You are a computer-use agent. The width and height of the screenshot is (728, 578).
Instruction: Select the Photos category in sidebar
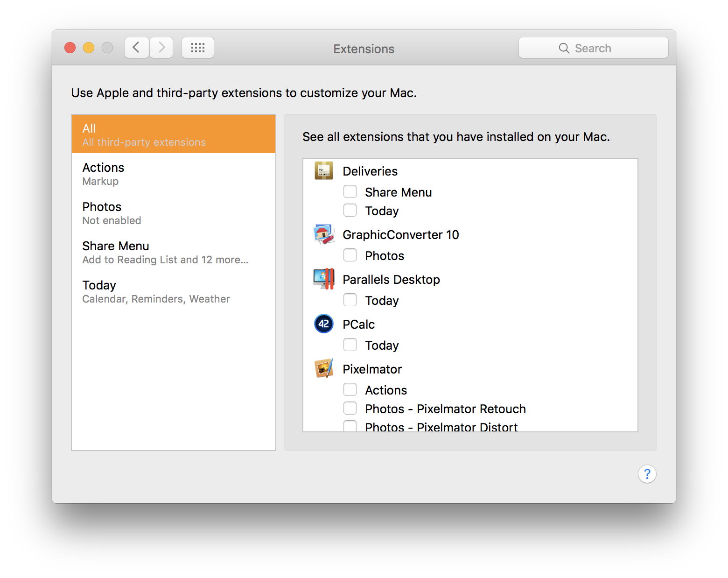coord(173,213)
